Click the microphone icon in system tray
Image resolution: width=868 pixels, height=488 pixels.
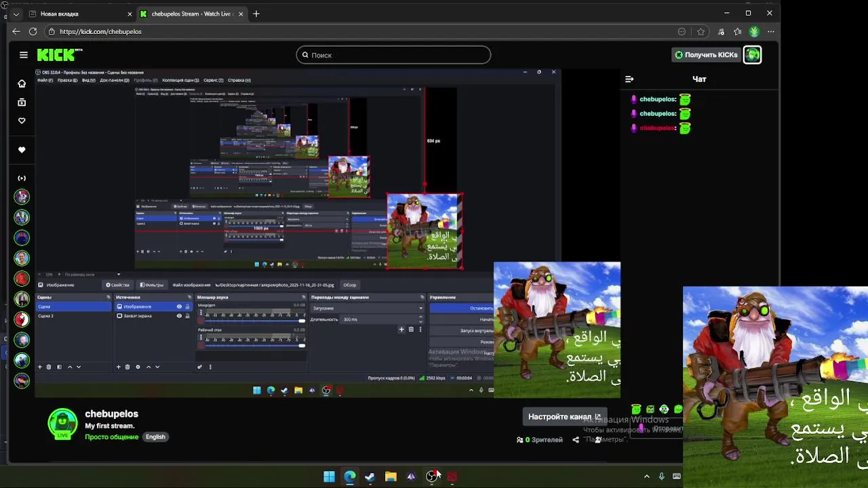point(661,476)
